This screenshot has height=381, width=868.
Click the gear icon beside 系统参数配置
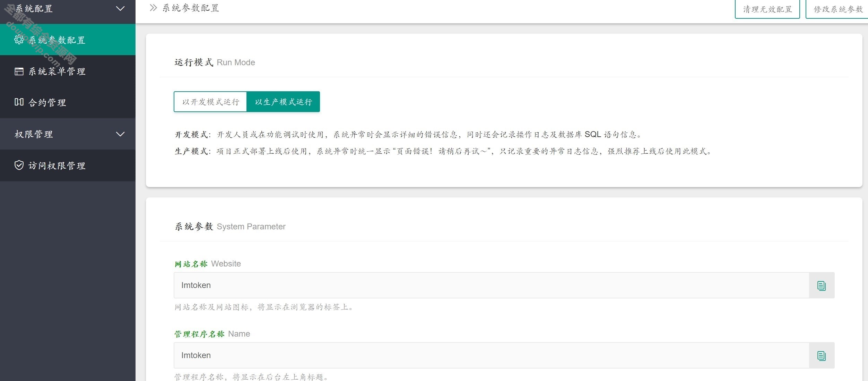pyautogui.click(x=19, y=40)
